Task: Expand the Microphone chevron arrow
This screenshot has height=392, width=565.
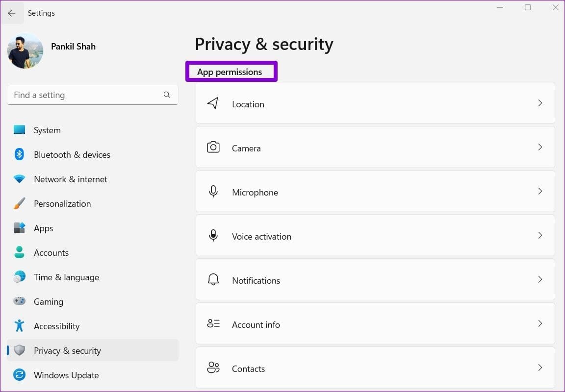Action: coord(540,191)
